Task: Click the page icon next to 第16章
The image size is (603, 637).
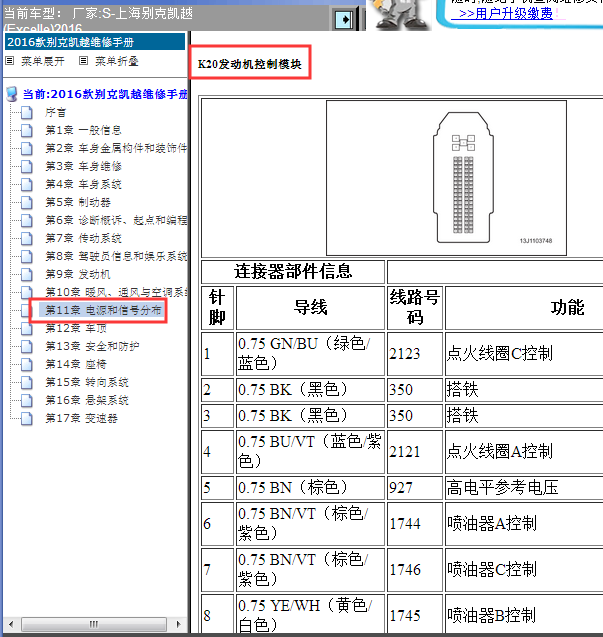Action: 27,400
